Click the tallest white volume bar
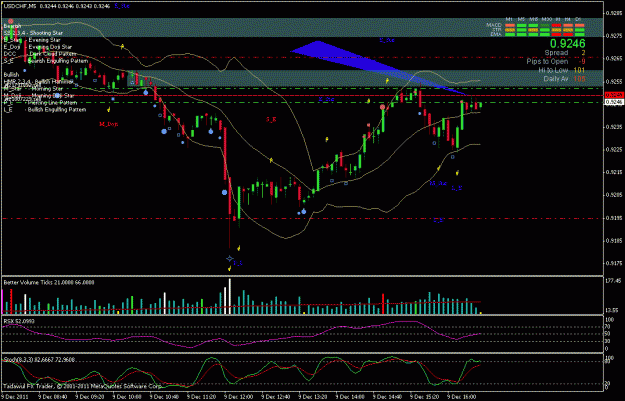Screen dimensions: 625x401 point(230,296)
